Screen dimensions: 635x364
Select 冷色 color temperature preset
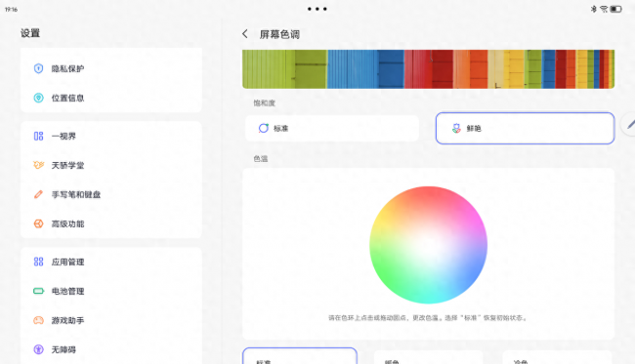click(557, 357)
